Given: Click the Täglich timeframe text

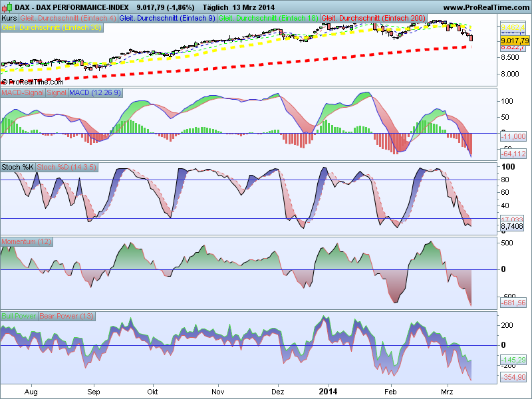Looking at the screenshot, I should 215,7.
